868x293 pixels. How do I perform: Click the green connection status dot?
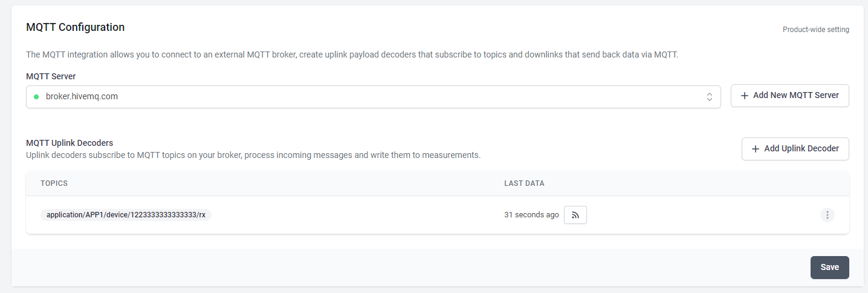(x=36, y=97)
